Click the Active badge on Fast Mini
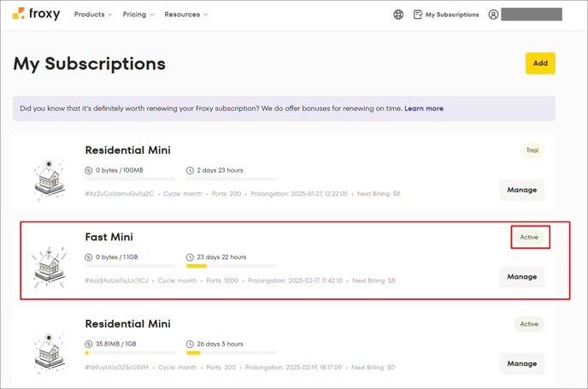588x389 pixels. click(529, 237)
